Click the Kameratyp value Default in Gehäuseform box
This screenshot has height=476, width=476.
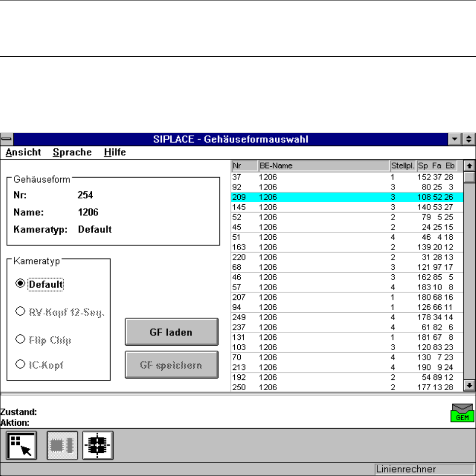pos(95,229)
